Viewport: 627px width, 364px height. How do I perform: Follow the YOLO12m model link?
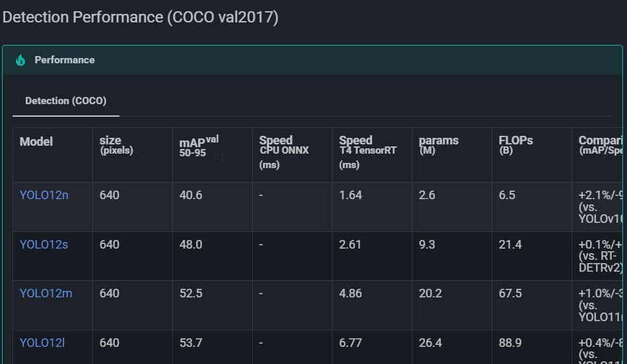tap(46, 293)
